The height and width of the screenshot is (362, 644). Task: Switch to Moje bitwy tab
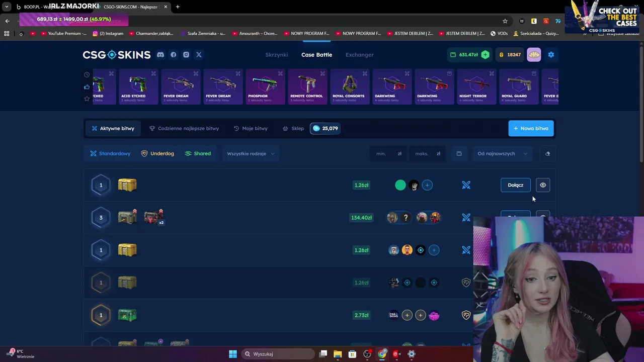251,128
